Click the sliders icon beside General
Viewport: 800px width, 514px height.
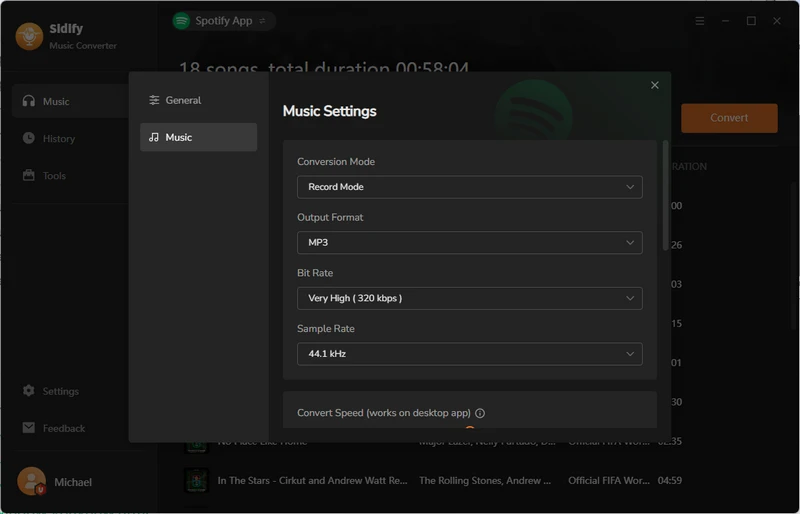[154, 100]
